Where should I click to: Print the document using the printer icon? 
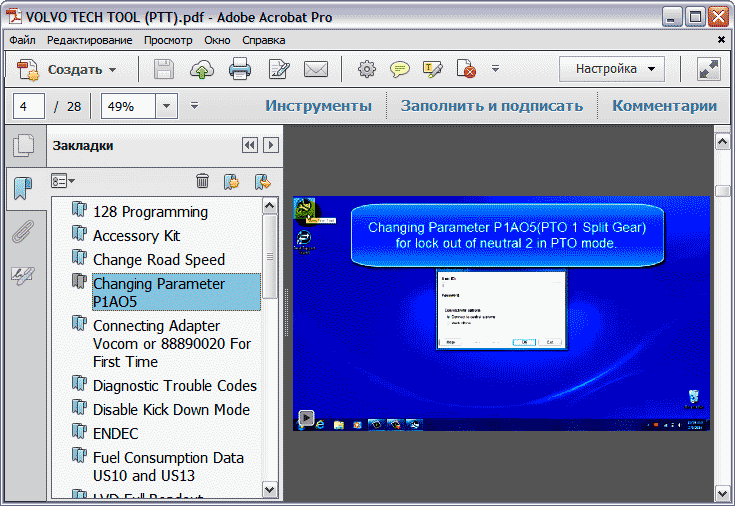[240, 69]
